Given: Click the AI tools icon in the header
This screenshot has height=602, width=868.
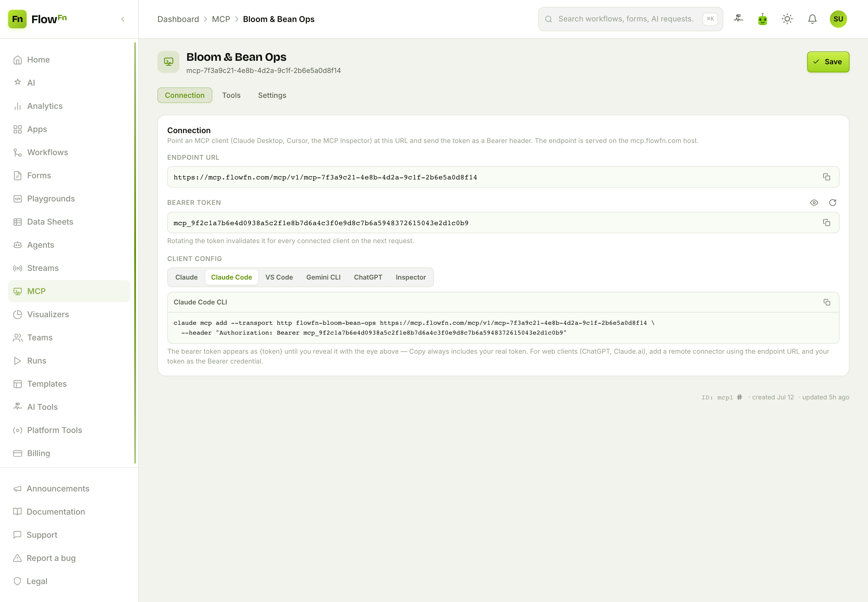Looking at the screenshot, I should (x=738, y=19).
